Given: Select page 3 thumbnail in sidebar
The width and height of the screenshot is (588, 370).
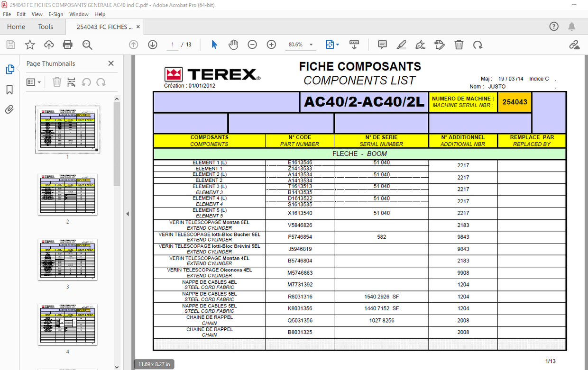Looking at the screenshot, I should pos(67,260).
